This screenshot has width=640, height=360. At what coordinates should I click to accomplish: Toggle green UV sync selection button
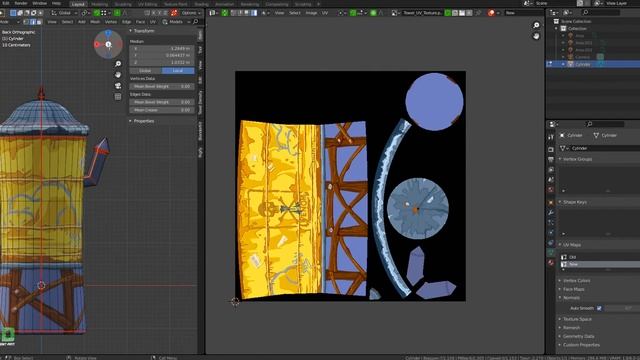tap(225, 13)
